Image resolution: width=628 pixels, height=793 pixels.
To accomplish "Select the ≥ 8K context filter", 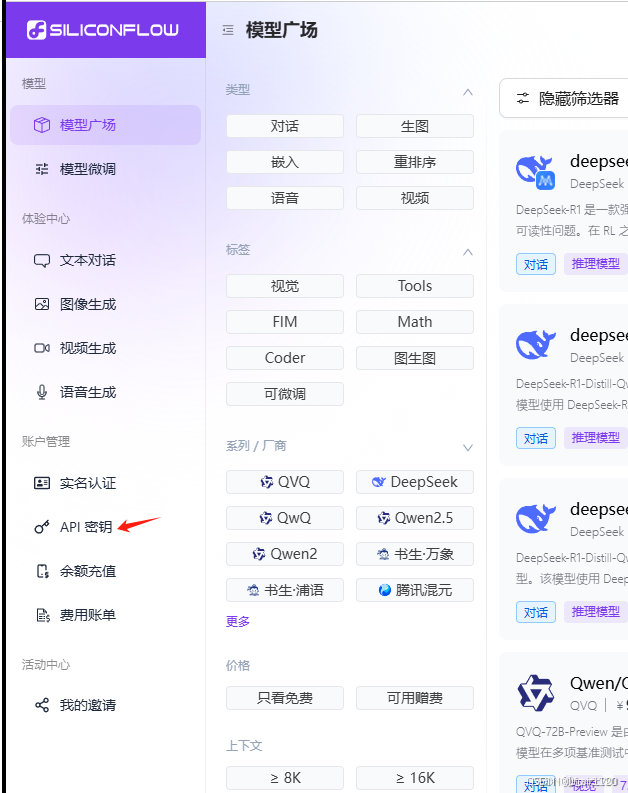I will (x=285, y=777).
